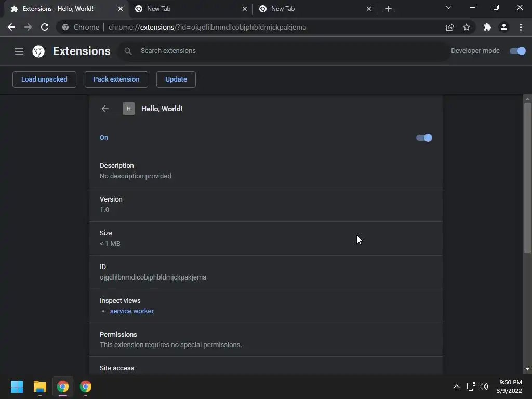Open Chrome three-dot menu
Viewport: 532px width, 399px height.
pos(521,27)
